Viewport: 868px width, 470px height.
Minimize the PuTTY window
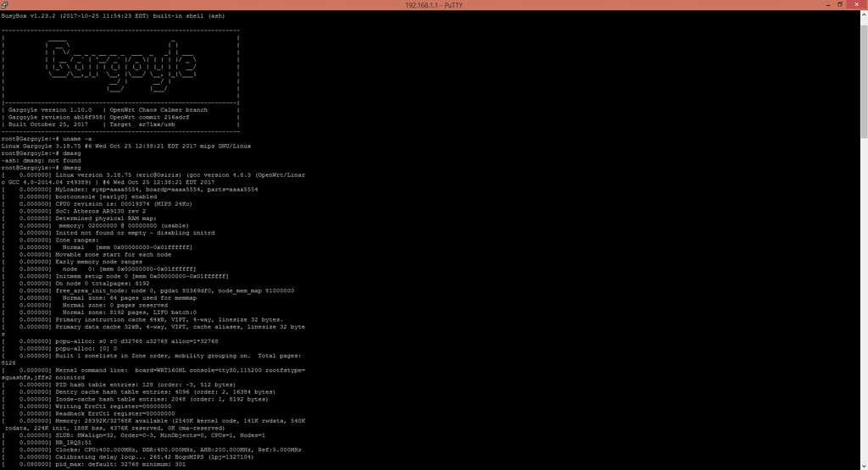click(x=828, y=5)
